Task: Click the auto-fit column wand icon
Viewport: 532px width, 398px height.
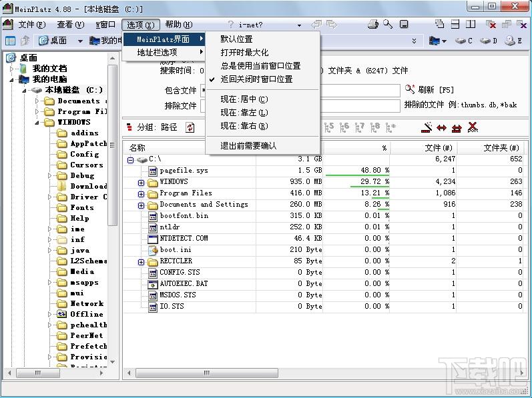Action: (x=427, y=127)
